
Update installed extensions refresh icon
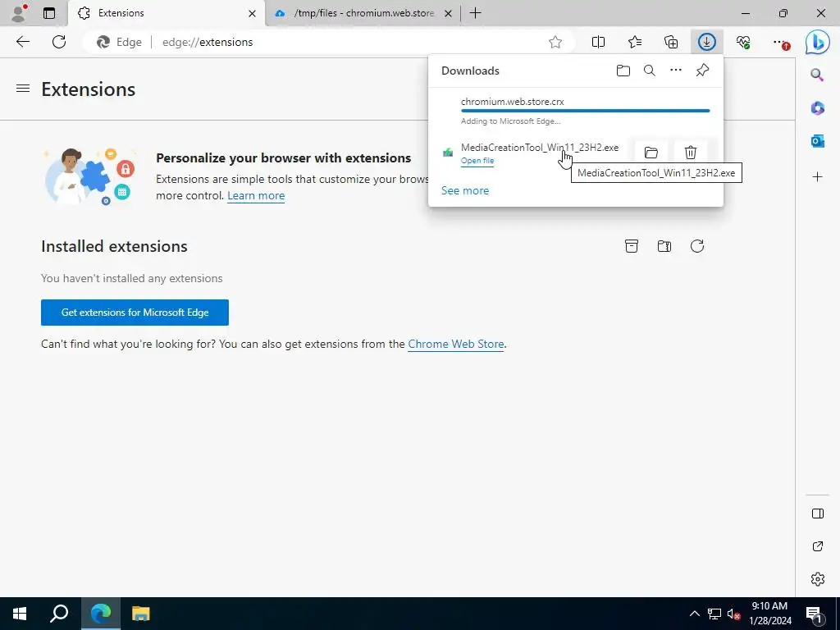697,246
